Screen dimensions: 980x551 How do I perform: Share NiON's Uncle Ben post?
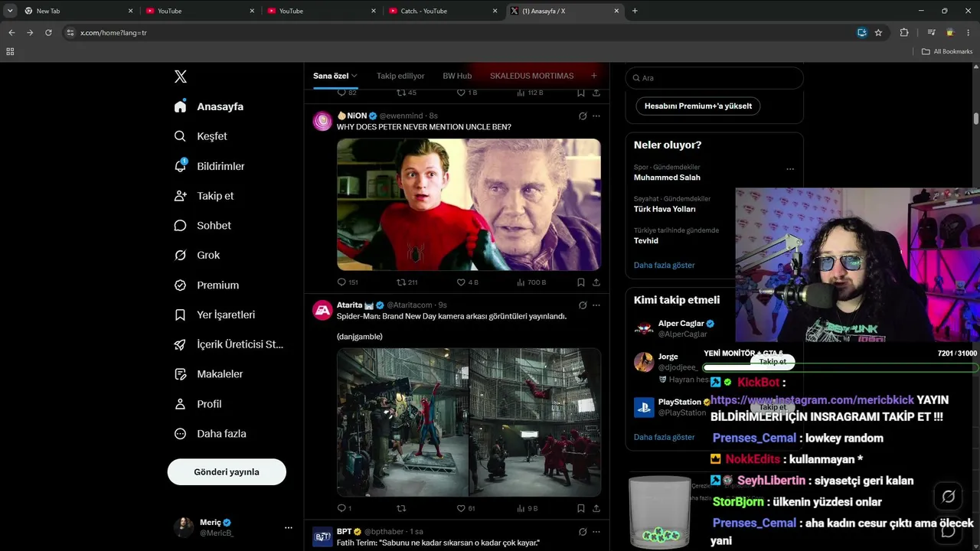(x=596, y=282)
